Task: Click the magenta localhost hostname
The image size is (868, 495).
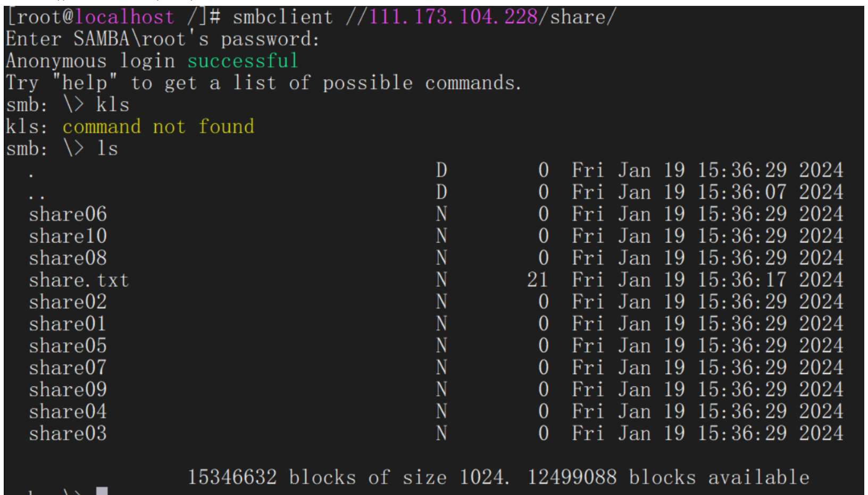Action: point(124,17)
